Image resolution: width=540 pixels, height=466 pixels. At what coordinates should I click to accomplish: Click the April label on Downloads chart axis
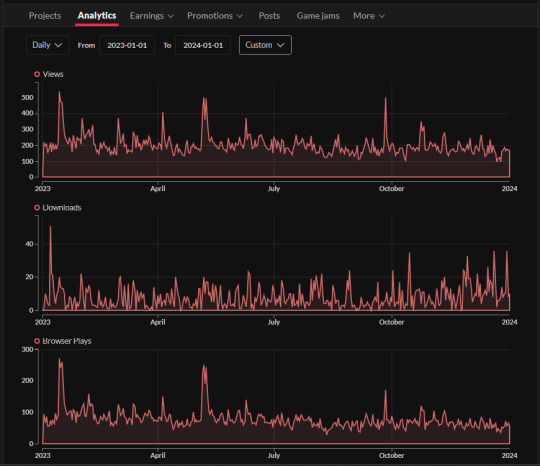coord(158,322)
